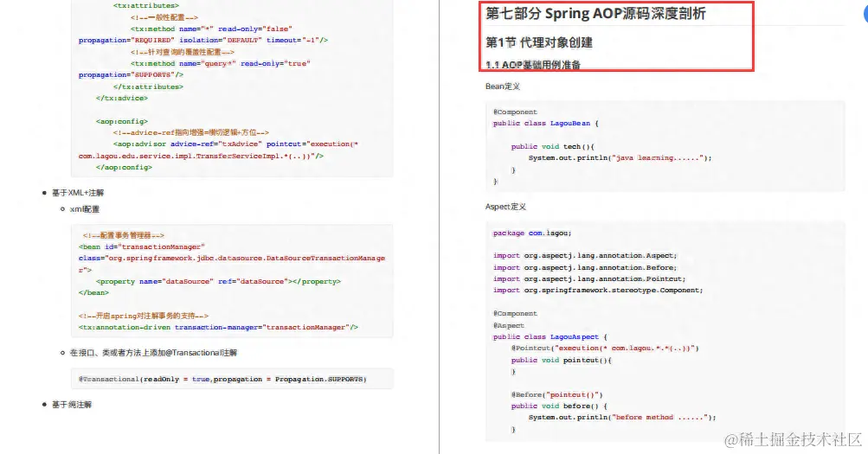Click code line "@Transactional(readOnly = true,propagation..."

coord(222,380)
